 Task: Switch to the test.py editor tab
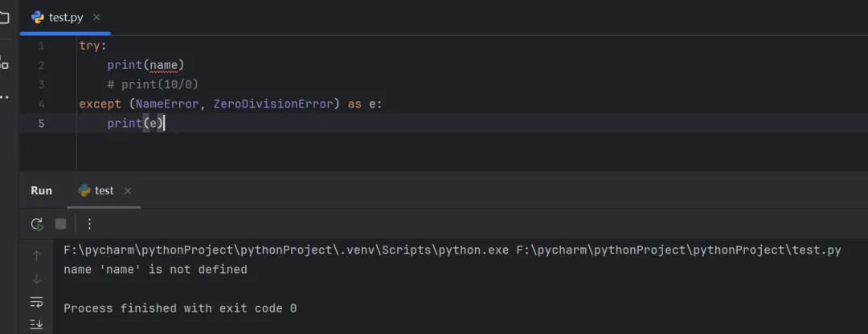tap(65, 17)
